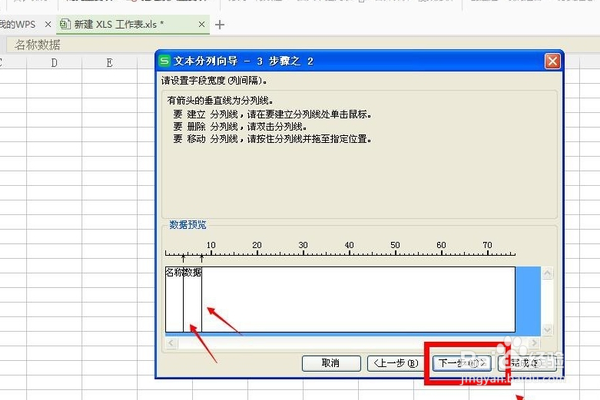Click ruler mark 20 in data preview
This screenshot has width=600, height=400.
257,245
